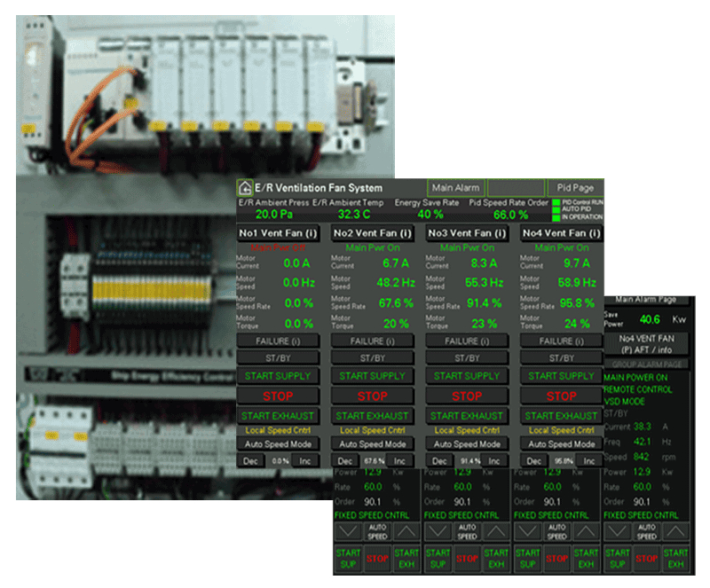Start supply on No4 Vent Fan
The height and width of the screenshot is (588, 710).
(x=562, y=376)
